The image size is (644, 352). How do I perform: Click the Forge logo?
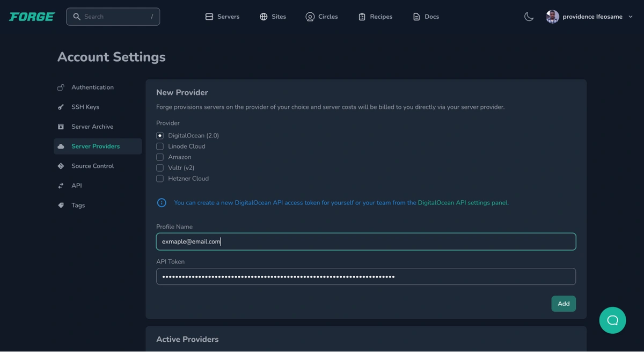point(32,17)
